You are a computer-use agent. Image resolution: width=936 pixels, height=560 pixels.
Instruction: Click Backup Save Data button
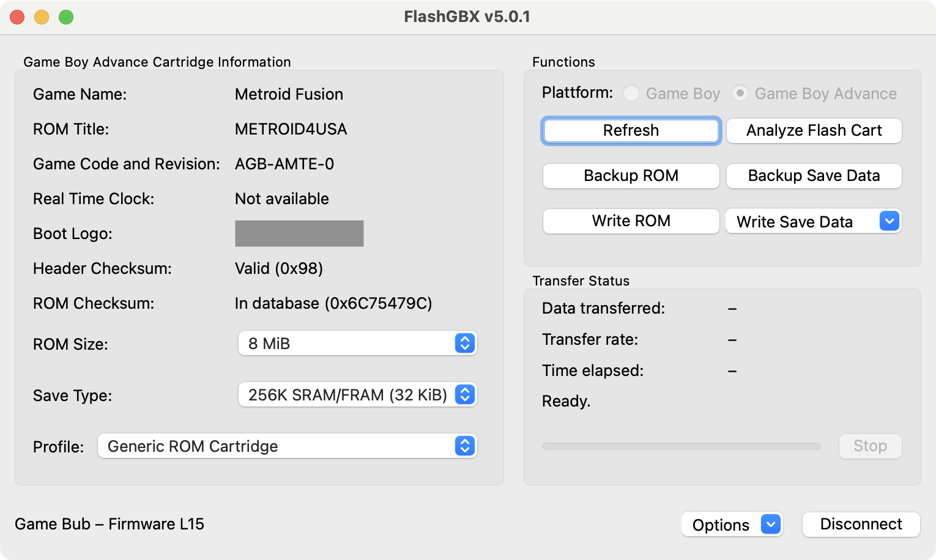814,176
